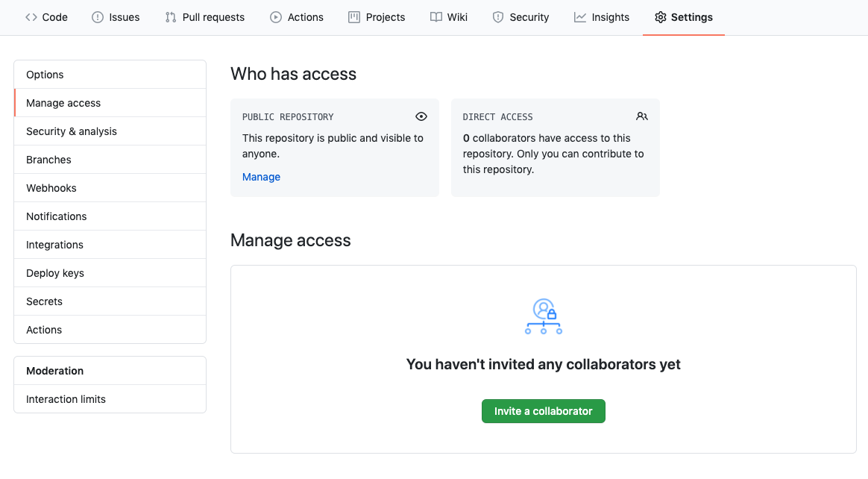
Task: Click the Pull requests branch icon
Action: click(x=171, y=17)
